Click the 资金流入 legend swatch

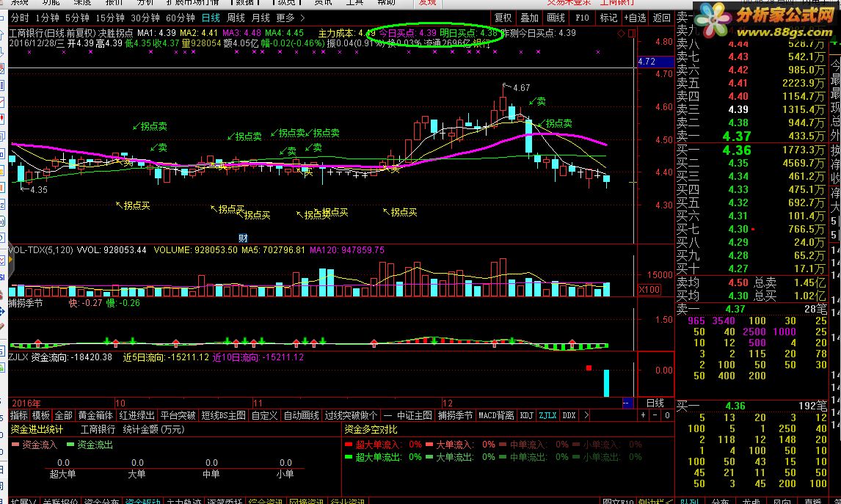click(x=15, y=445)
